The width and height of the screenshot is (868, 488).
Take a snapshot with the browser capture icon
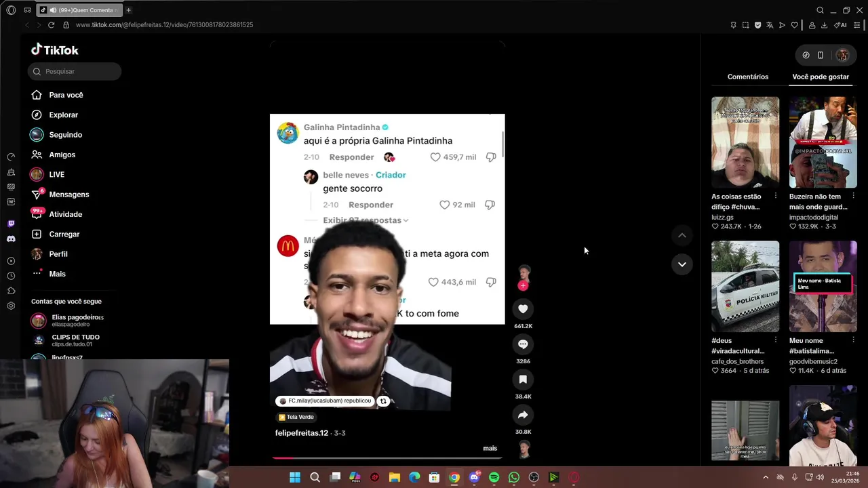coord(745,25)
